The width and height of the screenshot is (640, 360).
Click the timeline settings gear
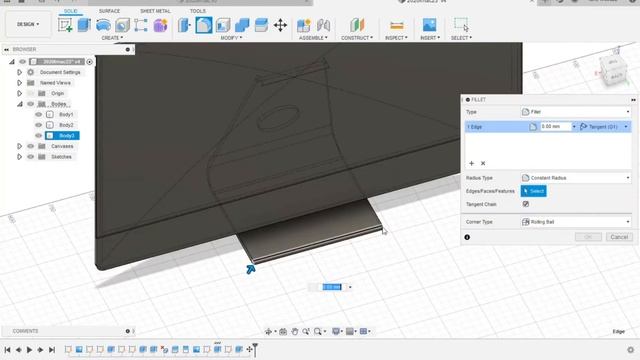point(631,350)
